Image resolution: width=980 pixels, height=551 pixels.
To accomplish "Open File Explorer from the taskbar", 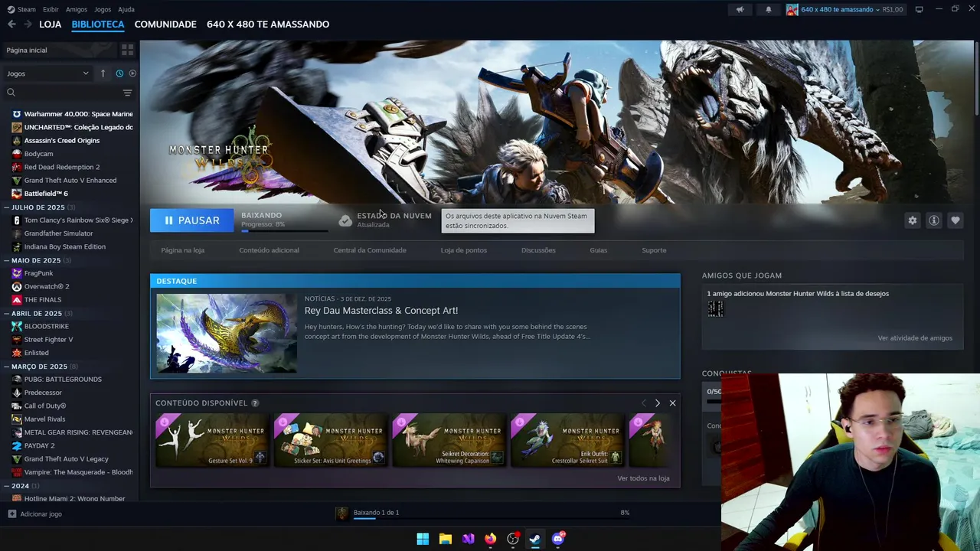I will (445, 539).
